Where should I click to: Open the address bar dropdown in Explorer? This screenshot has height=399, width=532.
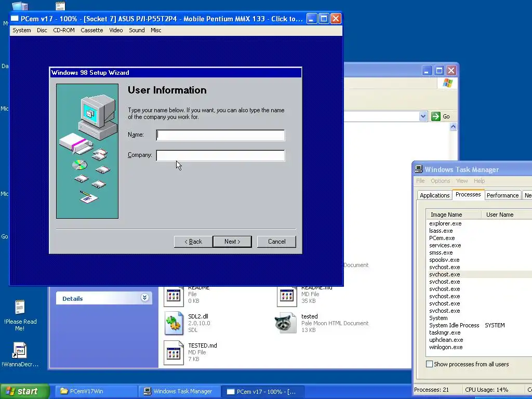click(423, 116)
